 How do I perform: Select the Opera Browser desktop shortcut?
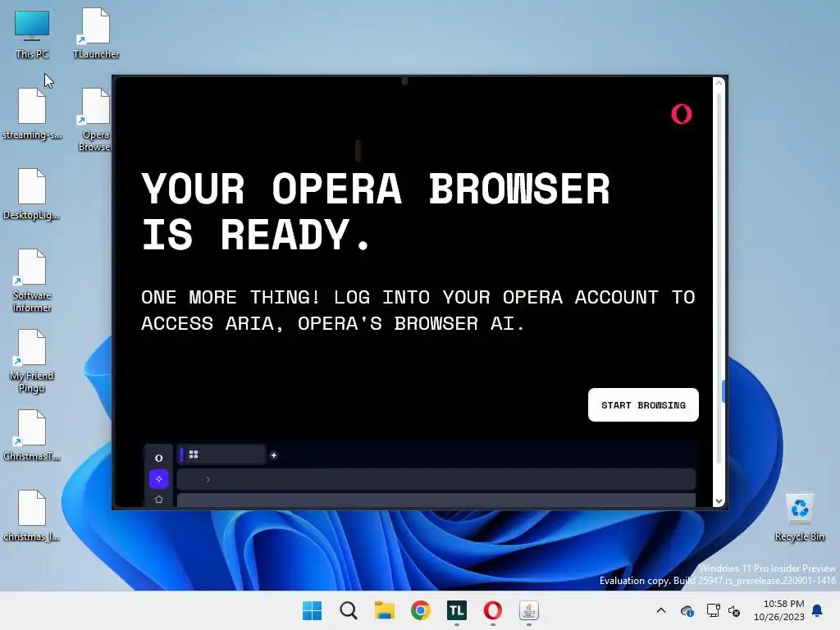[x=96, y=120]
